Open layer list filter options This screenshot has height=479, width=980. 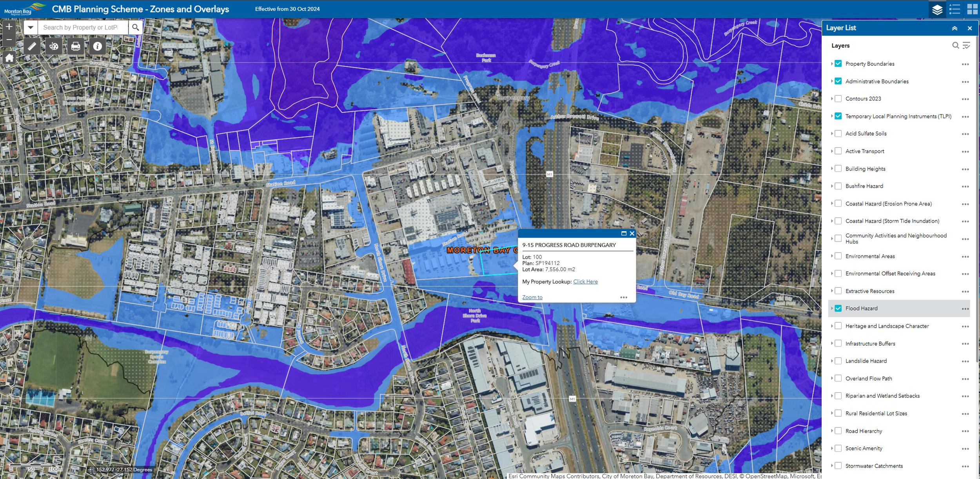pos(966,45)
